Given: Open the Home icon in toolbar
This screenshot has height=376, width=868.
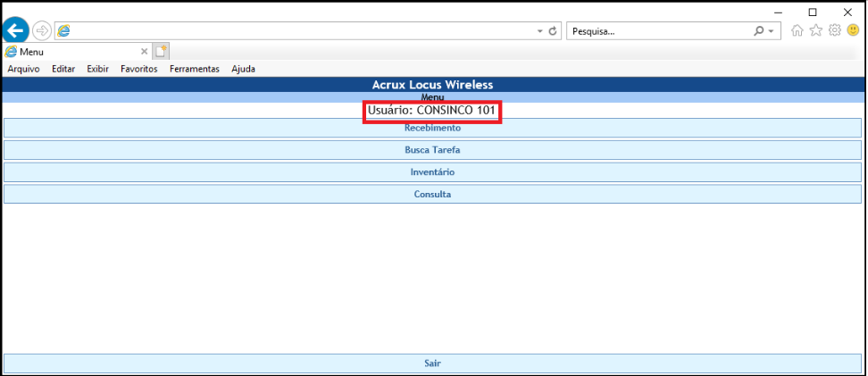Looking at the screenshot, I should point(797,31).
